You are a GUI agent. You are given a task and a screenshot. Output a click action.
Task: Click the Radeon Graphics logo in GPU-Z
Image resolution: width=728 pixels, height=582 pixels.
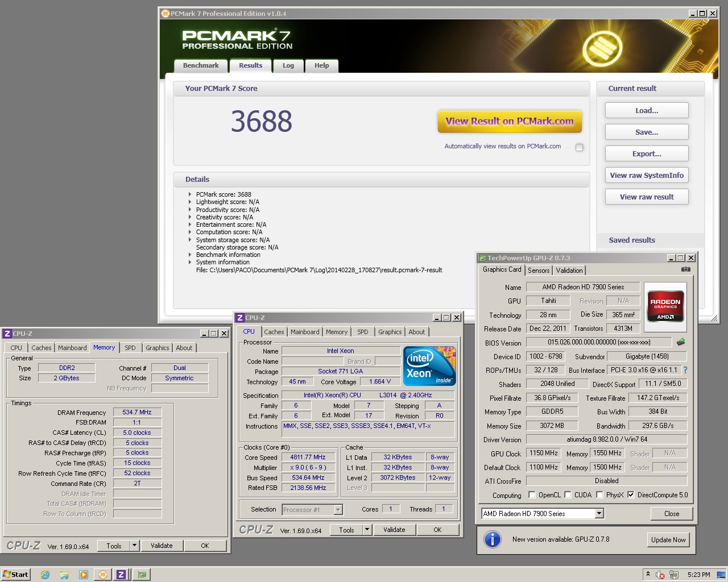tap(665, 307)
